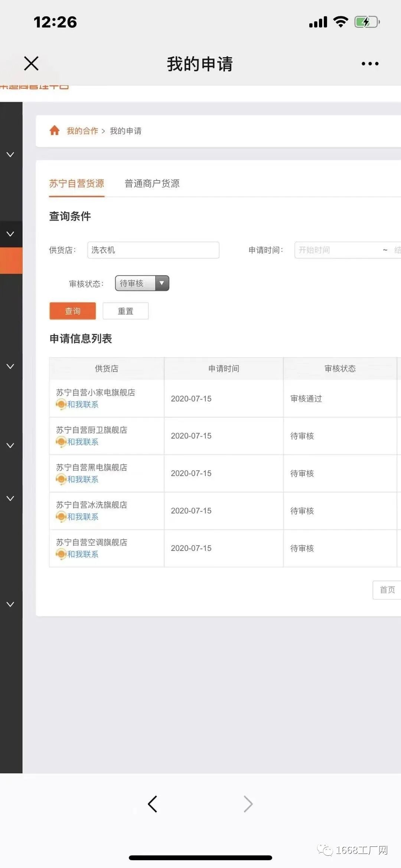
Task: Click contact icon under 苏宁自营厨卫旗舰店
Action: pos(61,442)
